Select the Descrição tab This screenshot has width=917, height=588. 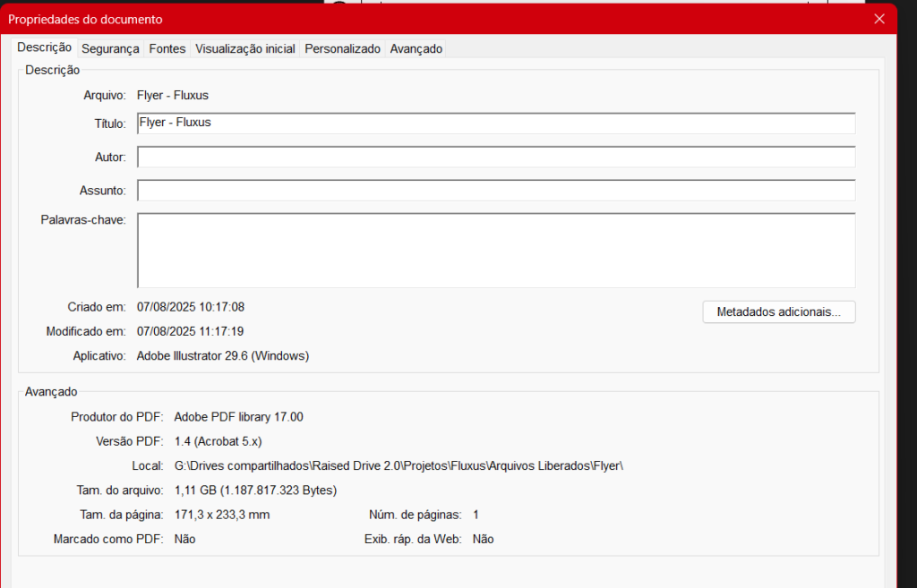tap(44, 48)
